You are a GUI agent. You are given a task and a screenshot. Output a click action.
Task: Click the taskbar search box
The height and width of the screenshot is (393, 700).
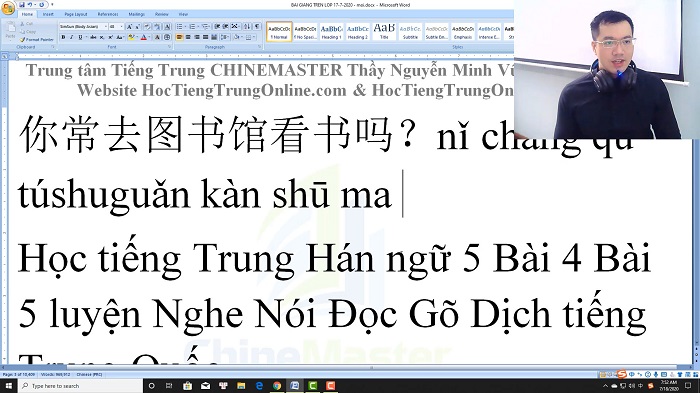point(80,386)
